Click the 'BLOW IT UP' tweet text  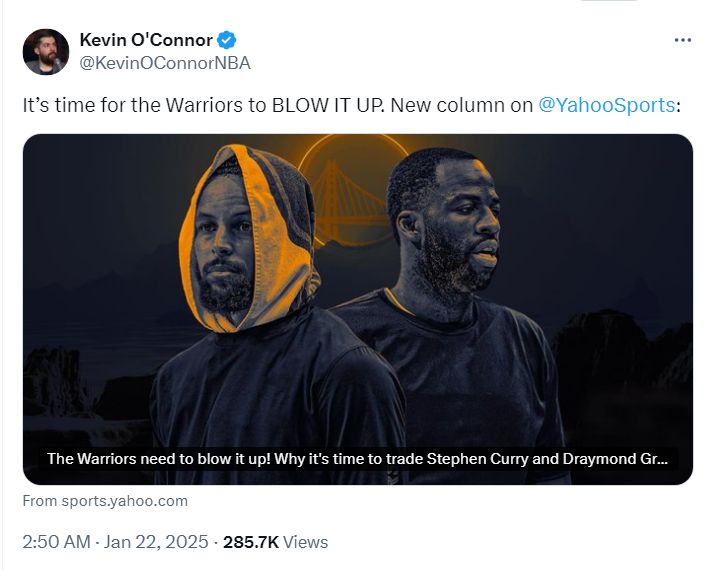tap(328, 105)
